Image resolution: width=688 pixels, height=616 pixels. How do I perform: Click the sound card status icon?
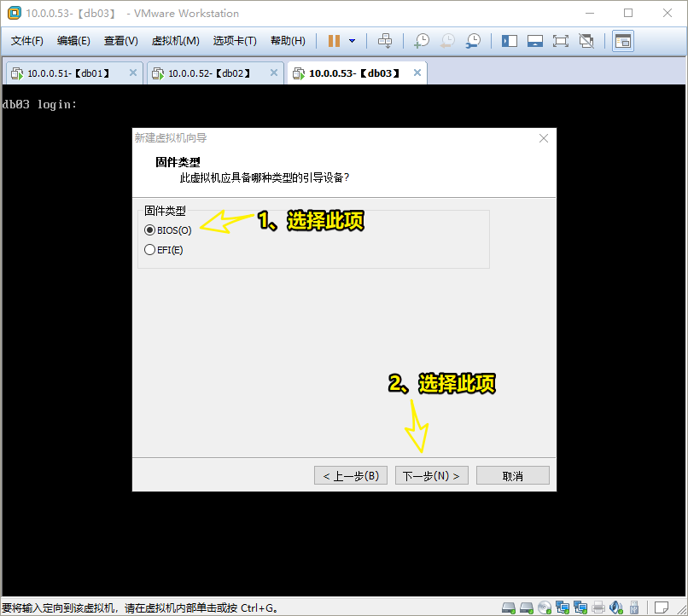616,607
